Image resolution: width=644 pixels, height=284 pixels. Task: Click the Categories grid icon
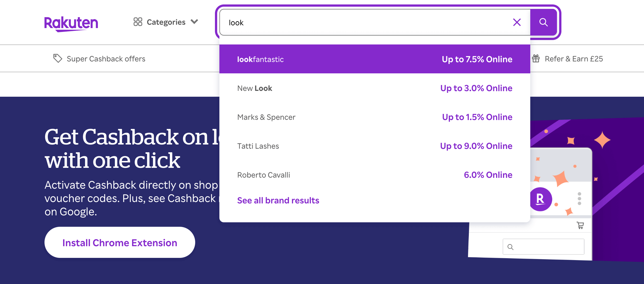coord(138,22)
